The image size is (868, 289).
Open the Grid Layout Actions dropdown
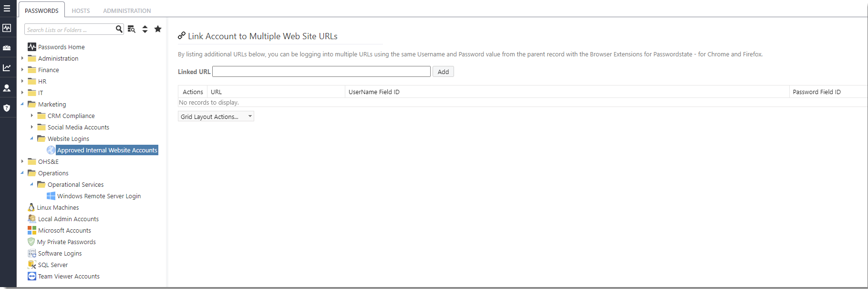coord(216,117)
